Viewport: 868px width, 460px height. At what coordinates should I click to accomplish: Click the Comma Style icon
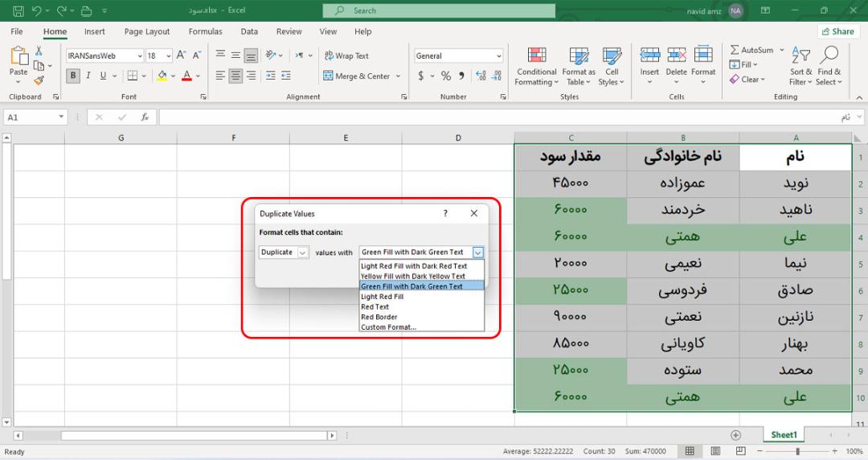tap(461, 76)
